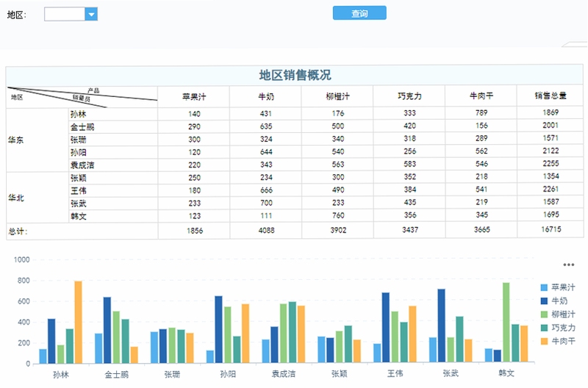
Task: Click the dark blue 牛奶 bar for 张武
Action: click(442, 326)
